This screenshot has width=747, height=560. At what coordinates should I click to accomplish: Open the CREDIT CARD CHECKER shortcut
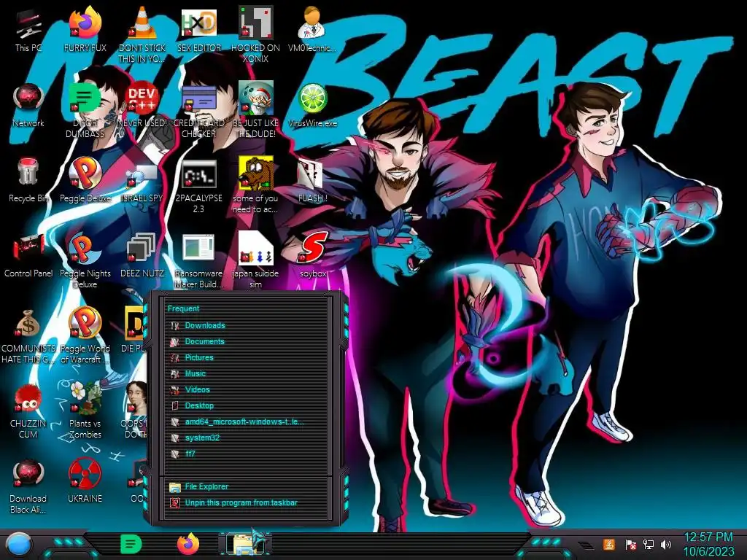tap(199, 111)
